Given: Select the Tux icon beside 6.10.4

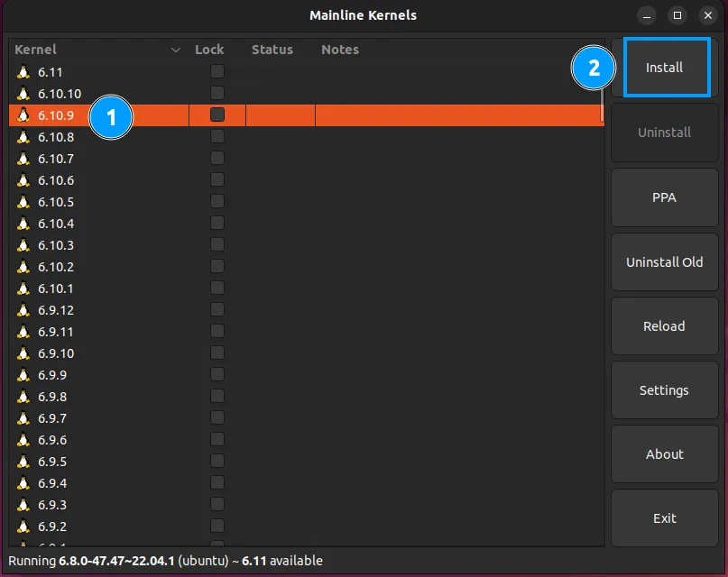Looking at the screenshot, I should [x=23, y=224].
